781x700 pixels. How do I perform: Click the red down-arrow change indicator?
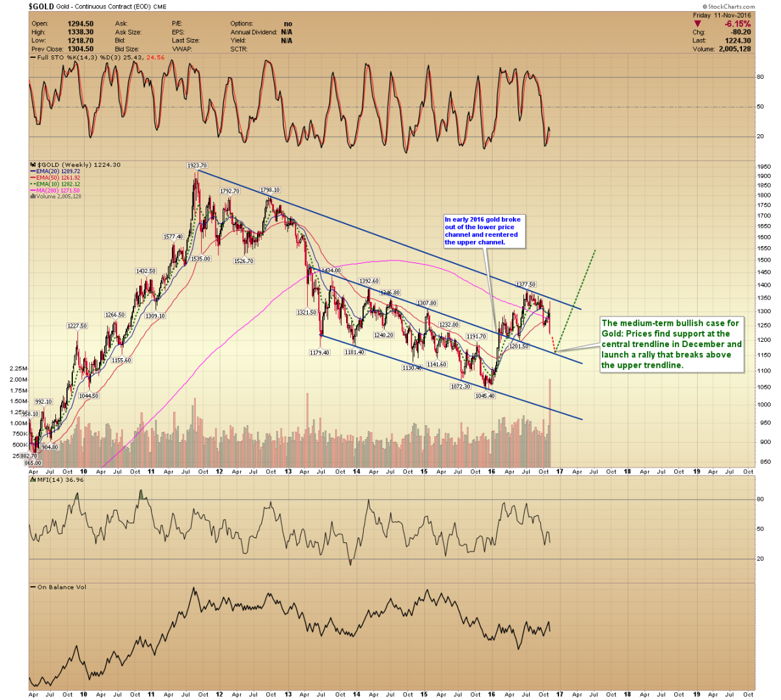tap(698, 24)
